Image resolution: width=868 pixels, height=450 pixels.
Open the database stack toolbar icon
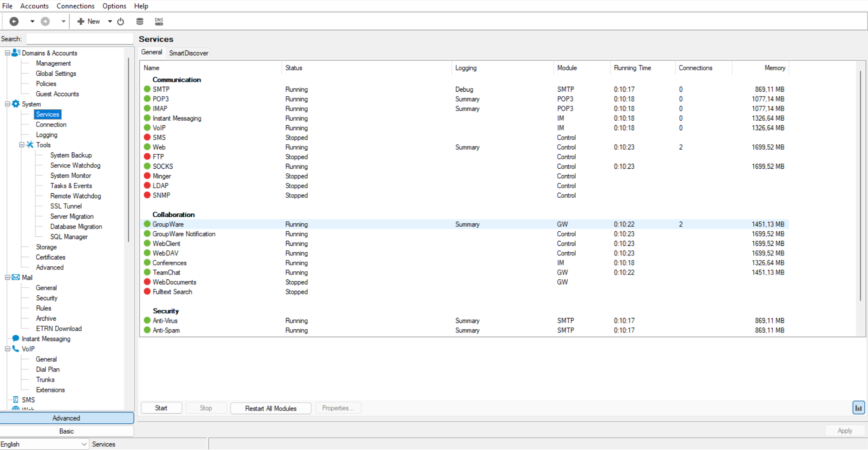[140, 21]
